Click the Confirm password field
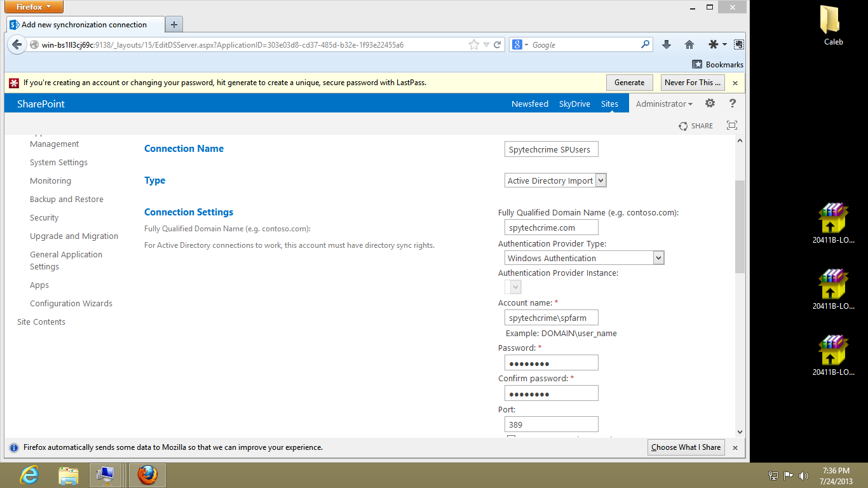868x488 pixels. pos(551,393)
